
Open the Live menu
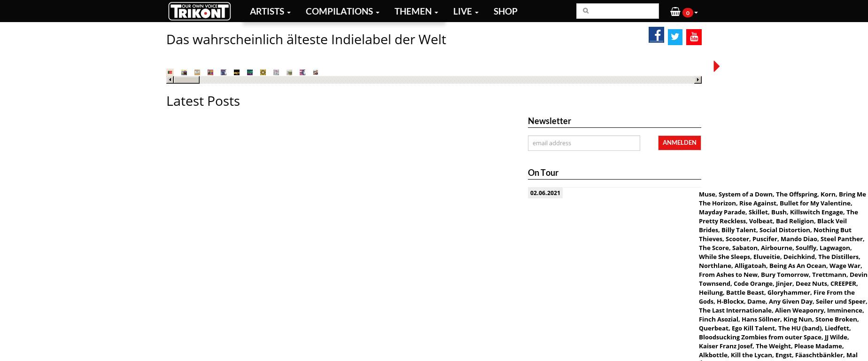465,11
